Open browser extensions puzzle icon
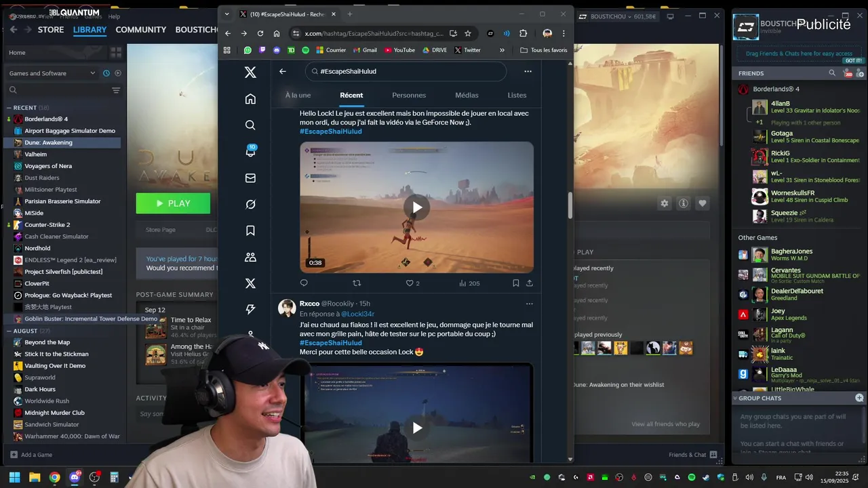The width and height of the screenshot is (868, 488). pyautogui.click(x=523, y=33)
